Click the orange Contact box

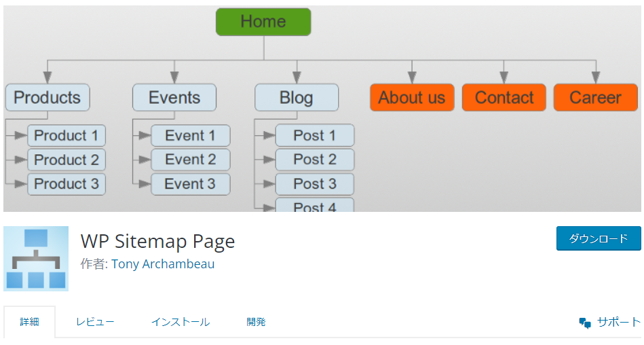coord(504,98)
